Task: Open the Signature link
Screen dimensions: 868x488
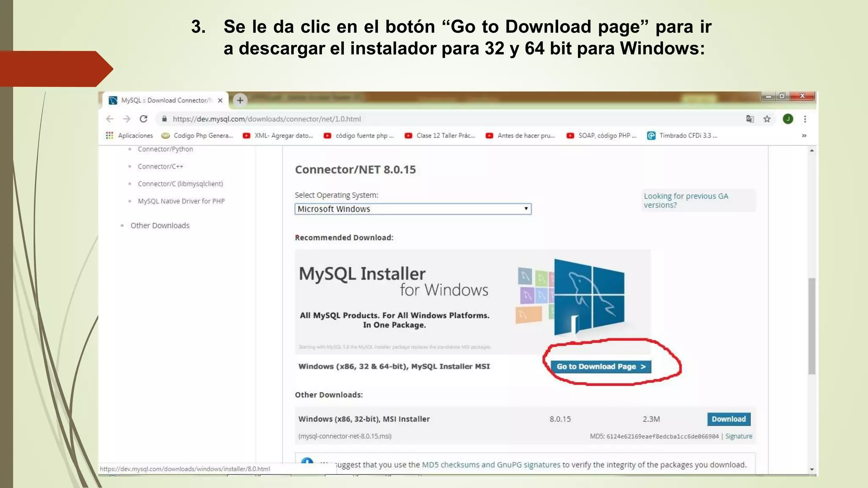Action: pos(739,436)
